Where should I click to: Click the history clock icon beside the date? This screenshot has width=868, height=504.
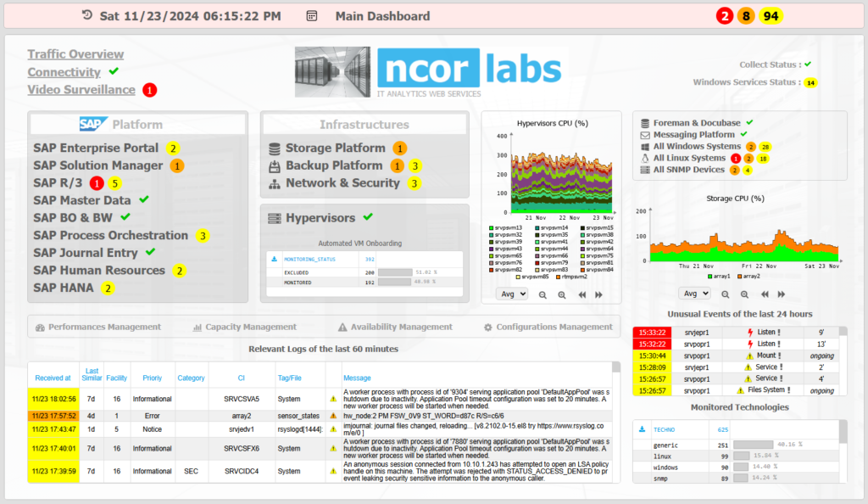tap(87, 15)
